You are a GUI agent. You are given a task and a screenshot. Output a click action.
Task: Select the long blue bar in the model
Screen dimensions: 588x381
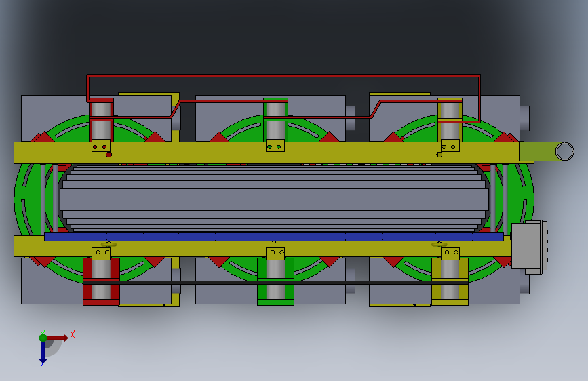tap(274, 236)
